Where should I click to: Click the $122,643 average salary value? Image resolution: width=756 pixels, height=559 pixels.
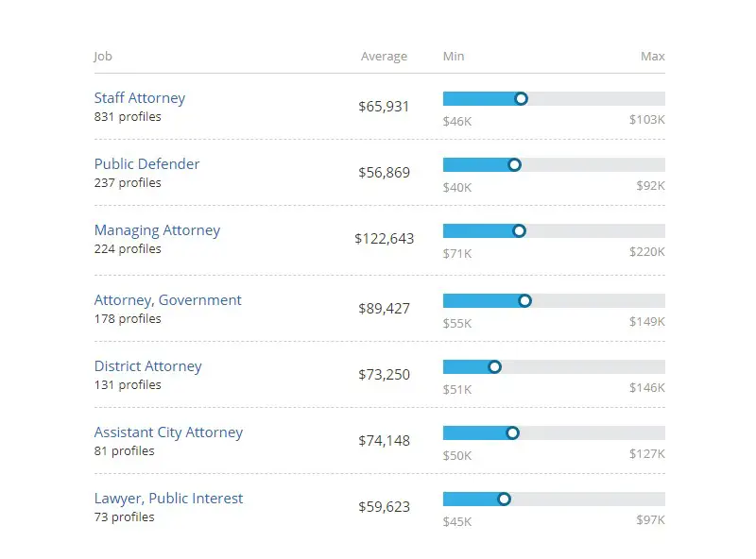pos(384,239)
